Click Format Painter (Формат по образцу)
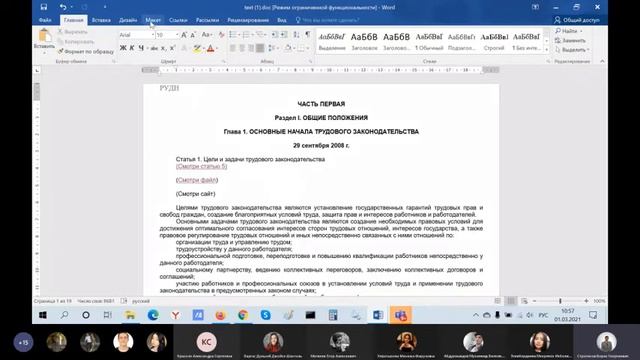640x360 pixels. 86,51
